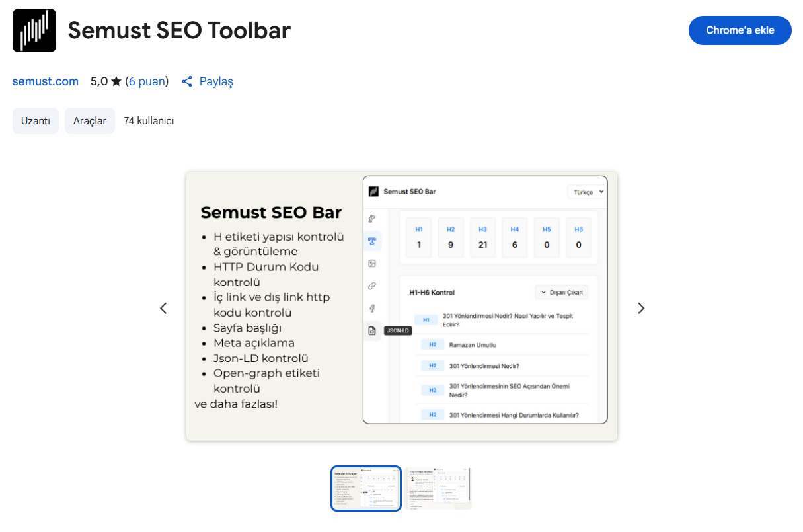Select the status check icon atop the sidebar
Viewport: 803px width, 532px height.
click(372, 218)
